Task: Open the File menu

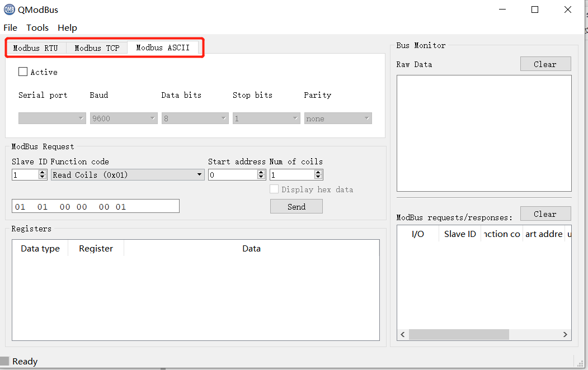Action: [10, 27]
